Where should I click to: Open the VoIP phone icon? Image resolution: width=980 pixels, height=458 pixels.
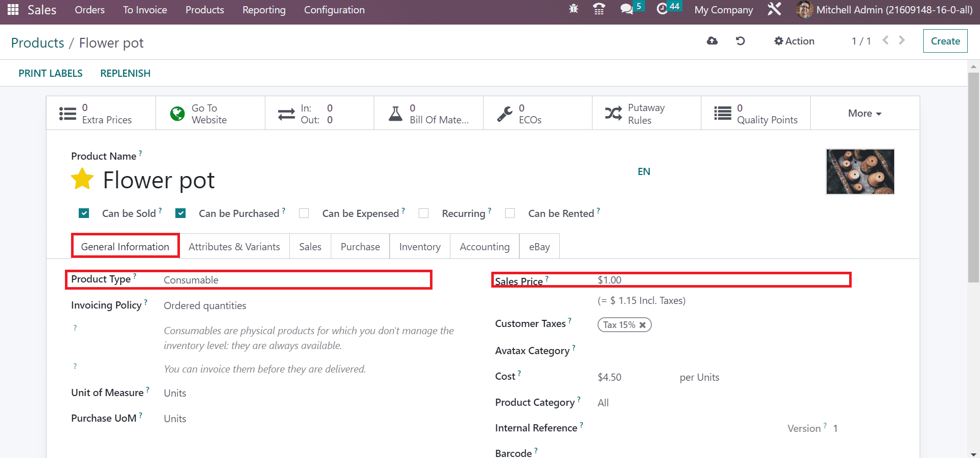[599, 9]
